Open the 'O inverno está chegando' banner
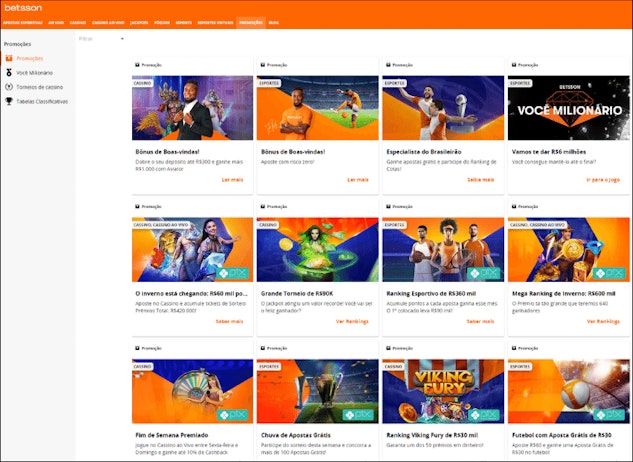The image size is (633, 462). [x=193, y=250]
